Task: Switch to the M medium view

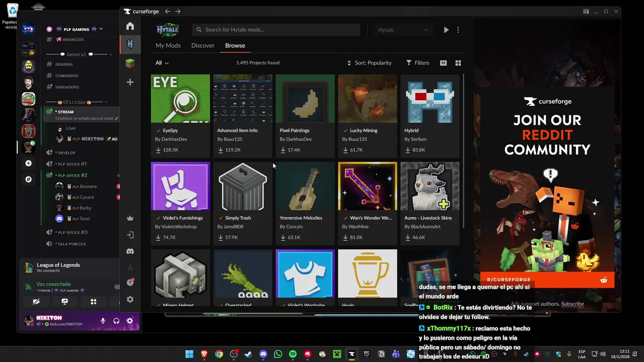Action: tap(443, 63)
